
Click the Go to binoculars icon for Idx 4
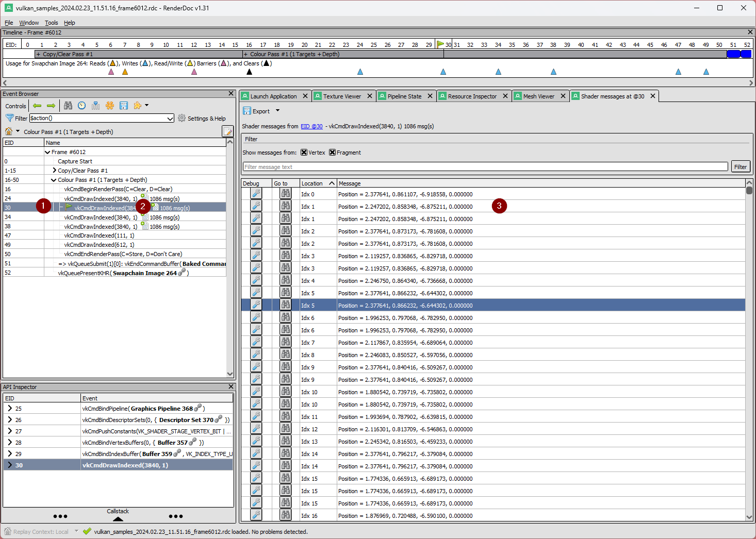coord(285,281)
